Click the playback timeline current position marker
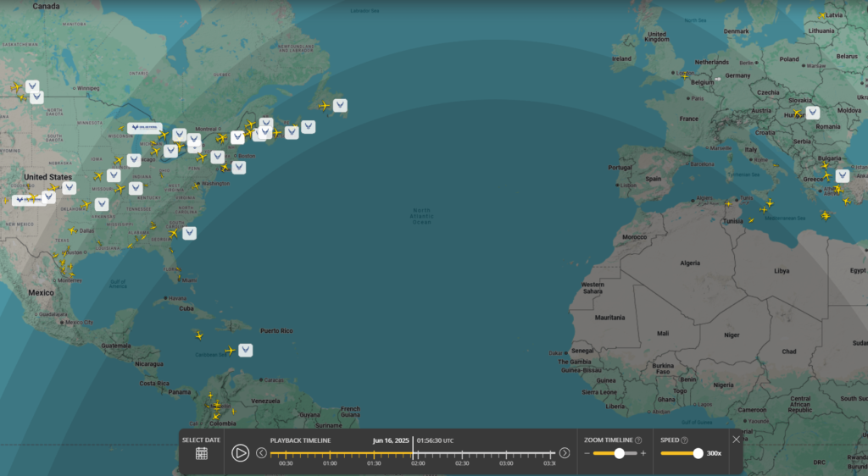The image size is (868, 476). [413, 449]
